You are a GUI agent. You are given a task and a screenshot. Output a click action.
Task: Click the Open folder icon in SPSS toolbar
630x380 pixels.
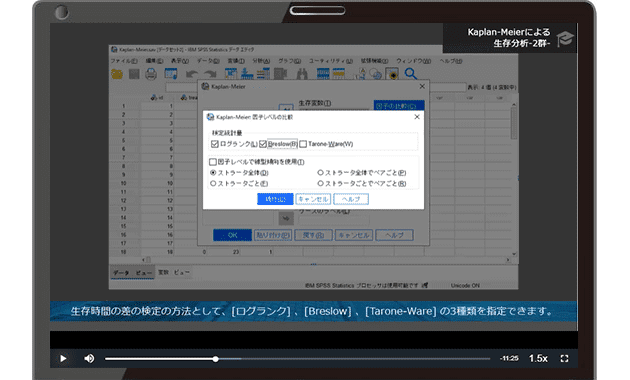pyautogui.click(x=117, y=74)
